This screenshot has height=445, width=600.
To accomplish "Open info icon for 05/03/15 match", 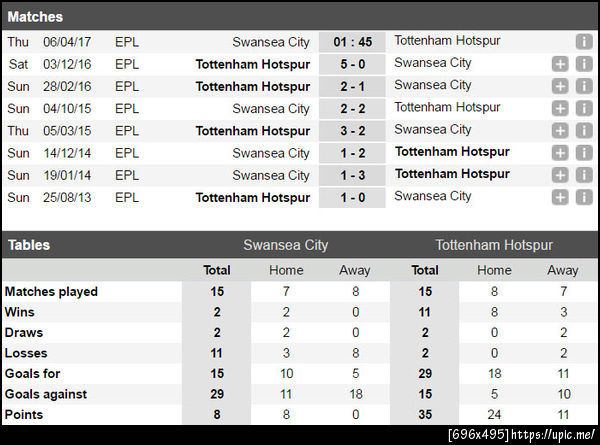I will (x=584, y=130).
